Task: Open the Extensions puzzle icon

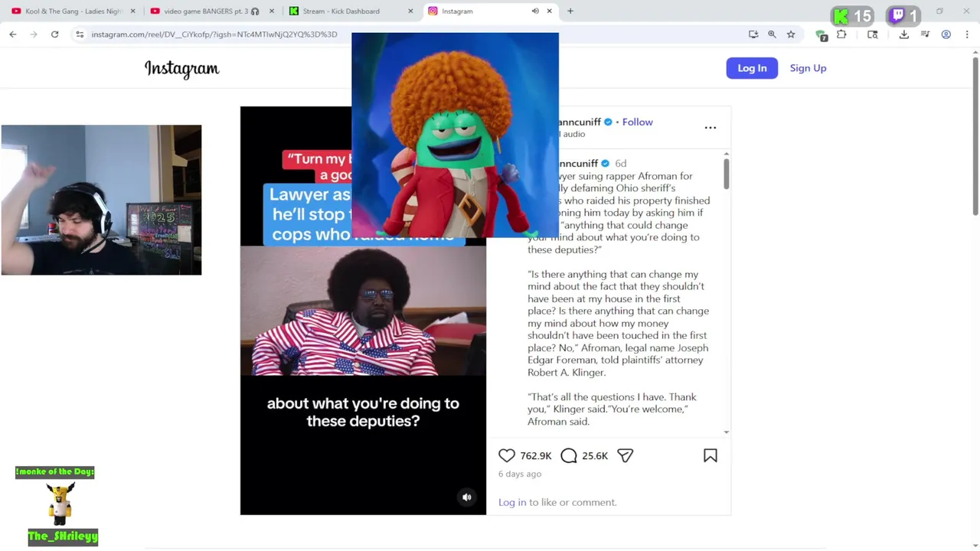Action: [x=841, y=34]
